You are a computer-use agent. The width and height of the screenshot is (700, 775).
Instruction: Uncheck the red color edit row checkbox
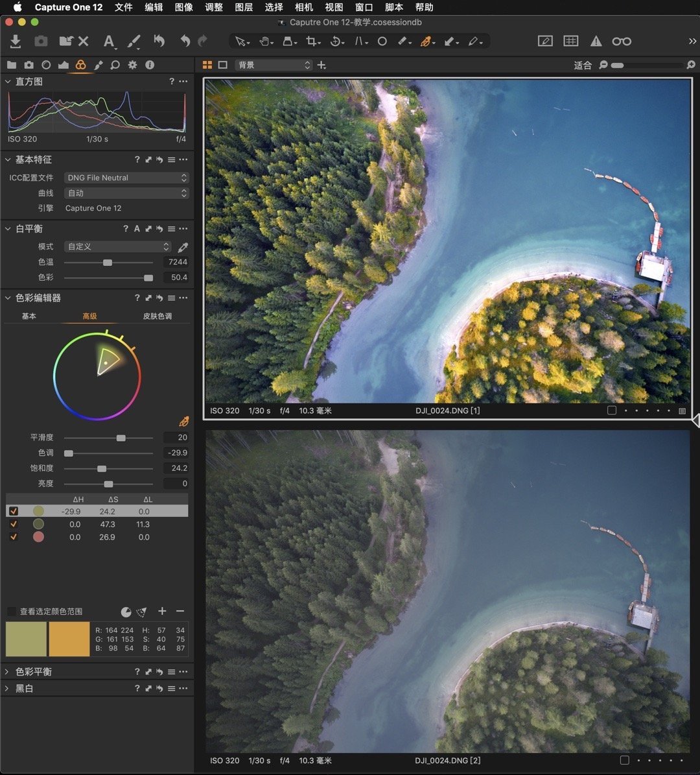click(14, 537)
